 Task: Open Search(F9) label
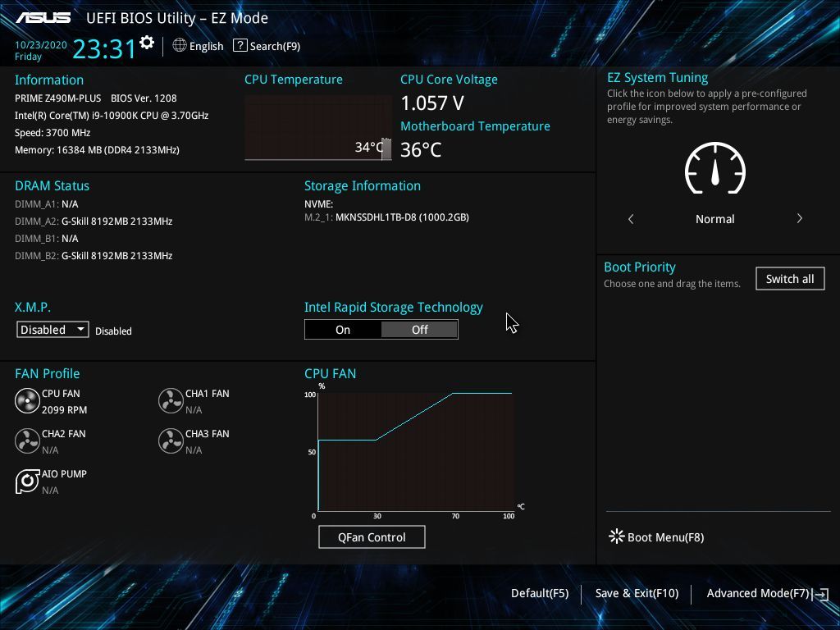(275, 46)
